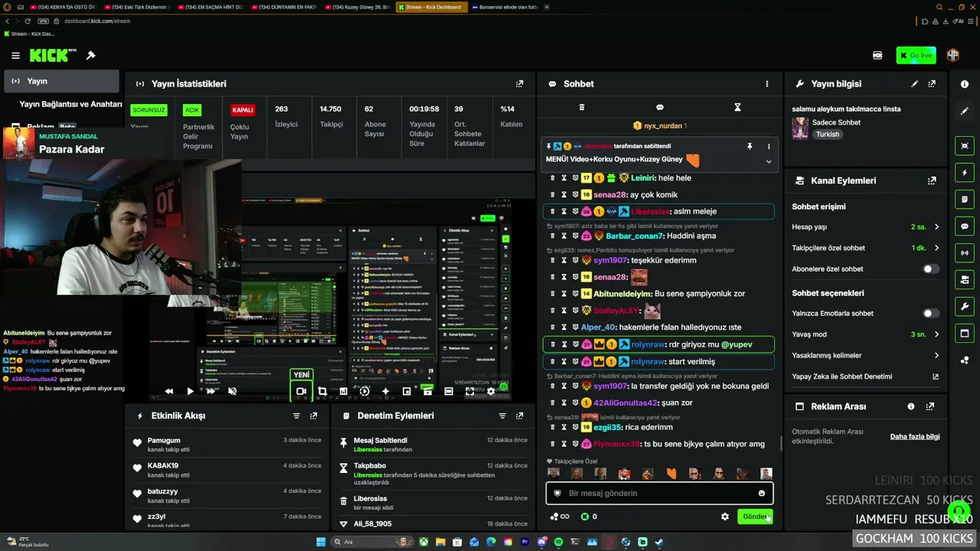Edit stream info with the pencil icon

914,83
